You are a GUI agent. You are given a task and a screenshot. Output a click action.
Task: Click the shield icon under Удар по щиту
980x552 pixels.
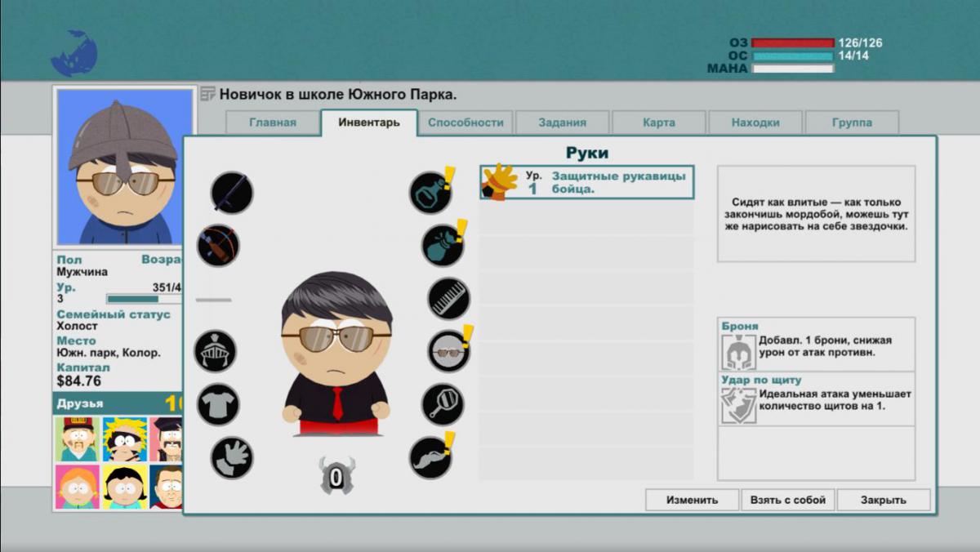point(737,405)
